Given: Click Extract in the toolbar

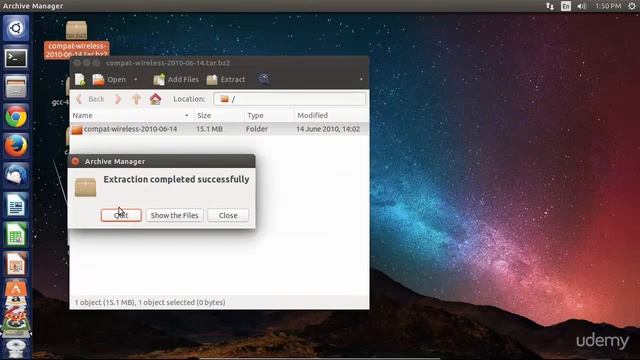Looking at the screenshot, I should (226, 80).
